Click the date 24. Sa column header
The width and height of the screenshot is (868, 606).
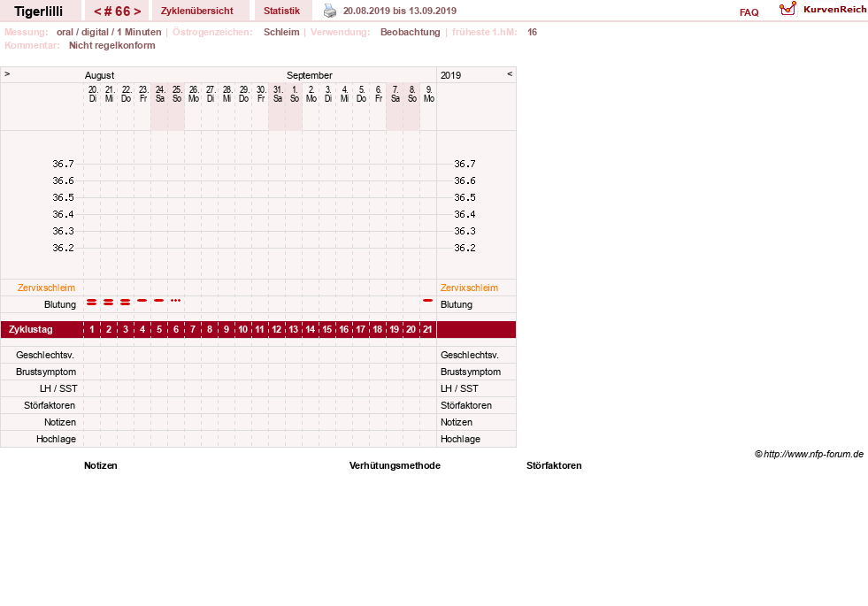pyautogui.click(x=160, y=94)
